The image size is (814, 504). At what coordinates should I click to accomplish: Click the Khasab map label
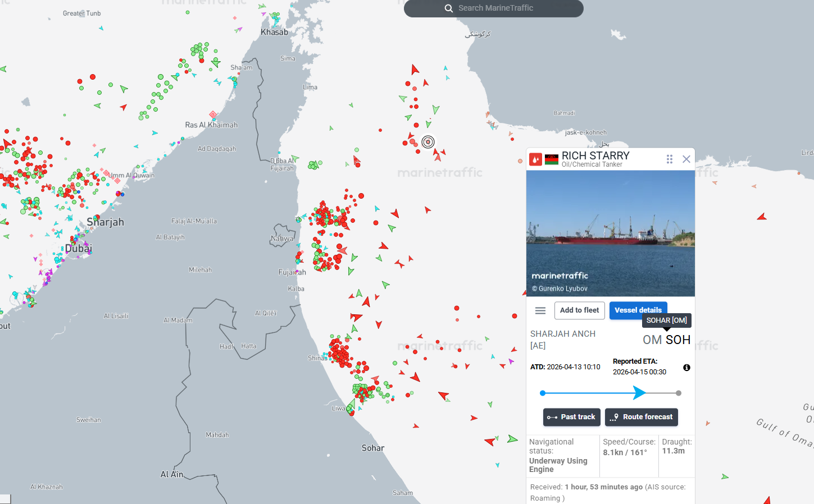[274, 32]
